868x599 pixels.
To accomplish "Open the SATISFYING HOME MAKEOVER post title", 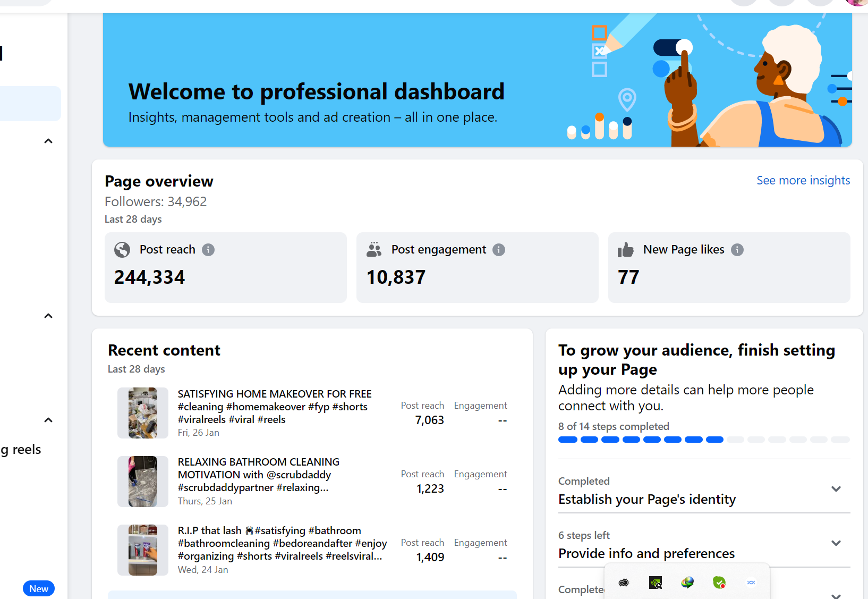I will 275,407.
